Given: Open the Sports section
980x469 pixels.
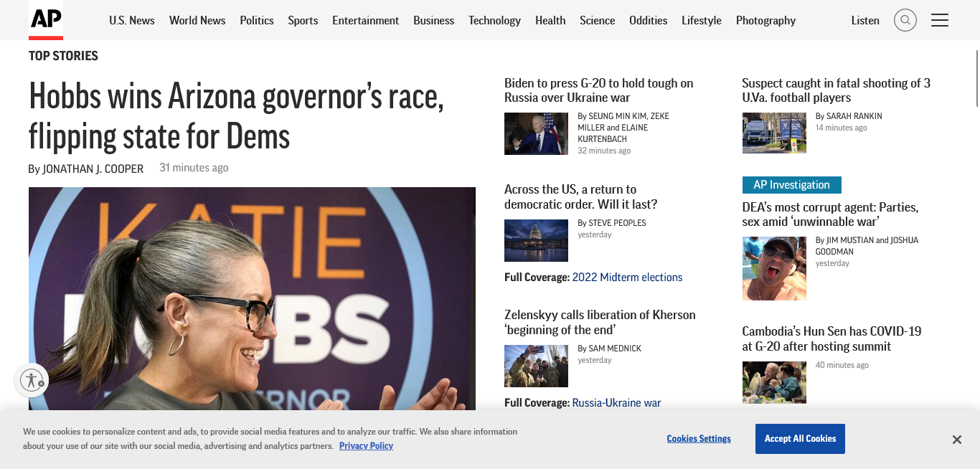Looking at the screenshot, I should [x=303, y=20].
